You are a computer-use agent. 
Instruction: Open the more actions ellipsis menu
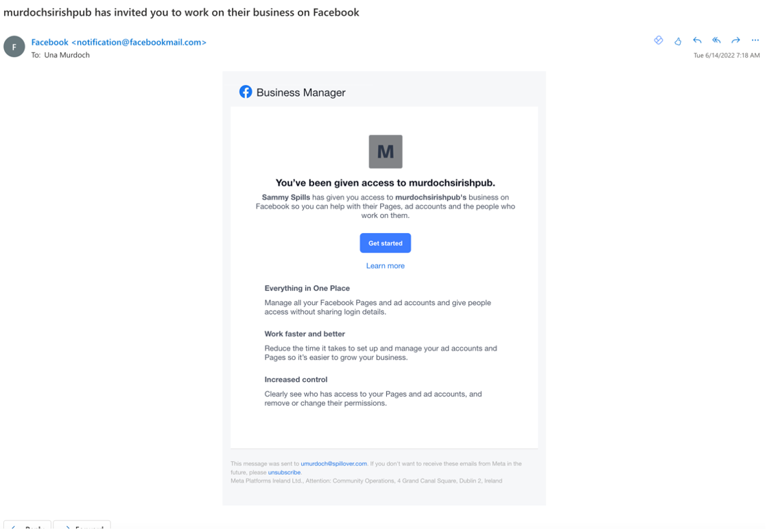pos(755,40)
